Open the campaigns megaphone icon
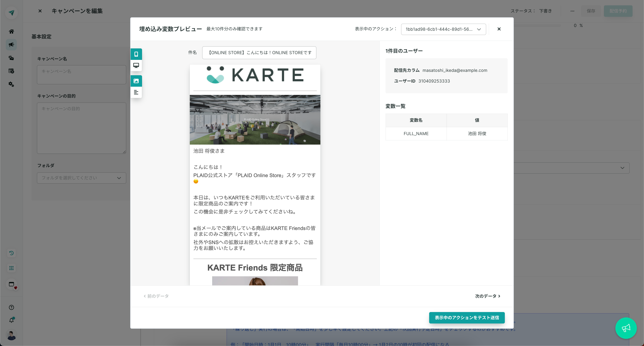This screenshot has width=644, height=346. click(11, 45)
